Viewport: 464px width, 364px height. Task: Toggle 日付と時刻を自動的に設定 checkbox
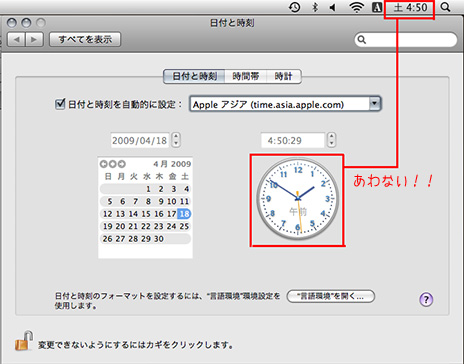(x=60, y=104)
